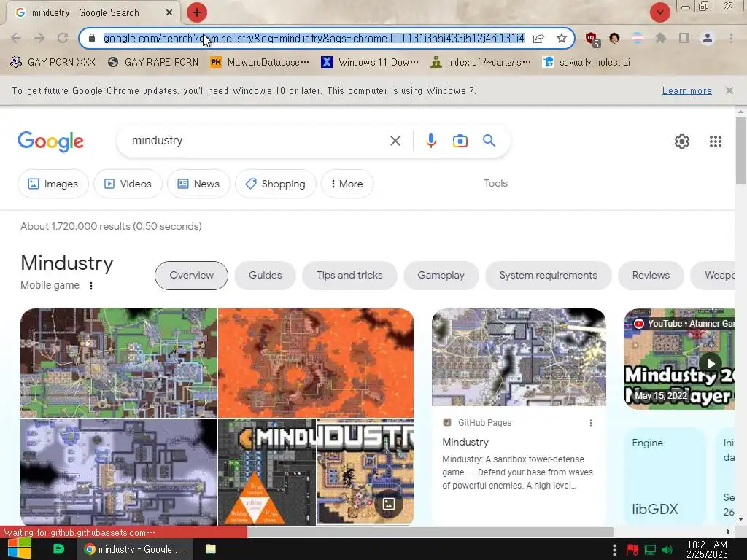Screen dimensions: 747x560
Task: Submit search with magnifier icon
Action: [489, 141]
